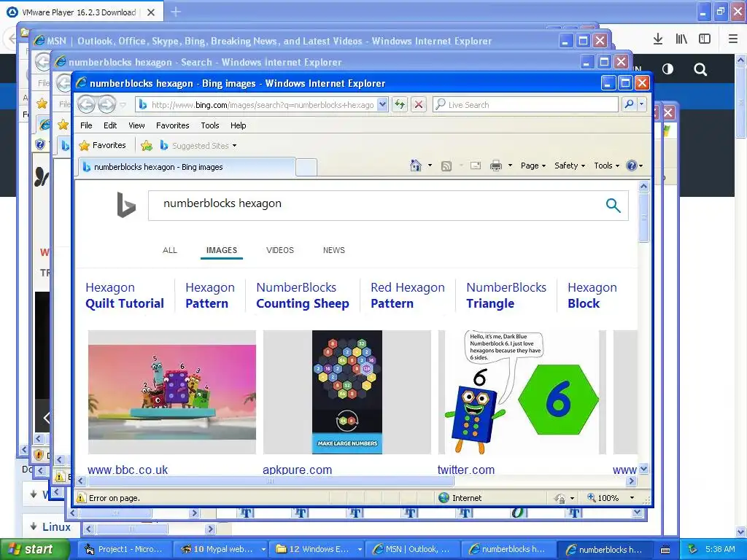Toggle the Firefox sidebar icon
747x560 pixels.
pos(705,39)
